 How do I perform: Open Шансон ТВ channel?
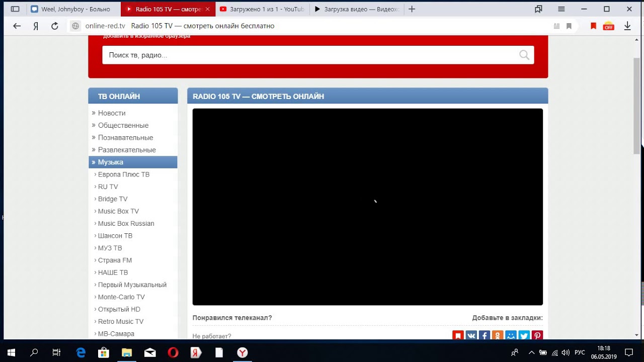tap(115, 236)
